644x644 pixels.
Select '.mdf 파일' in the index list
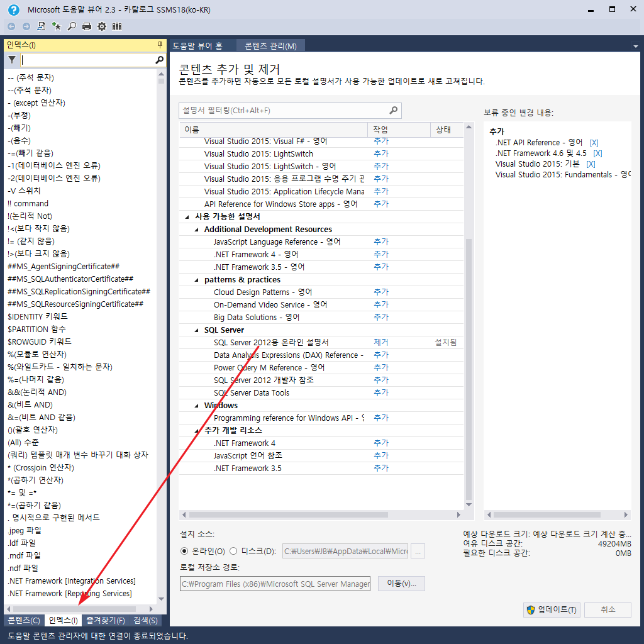(x=25, y=556)
